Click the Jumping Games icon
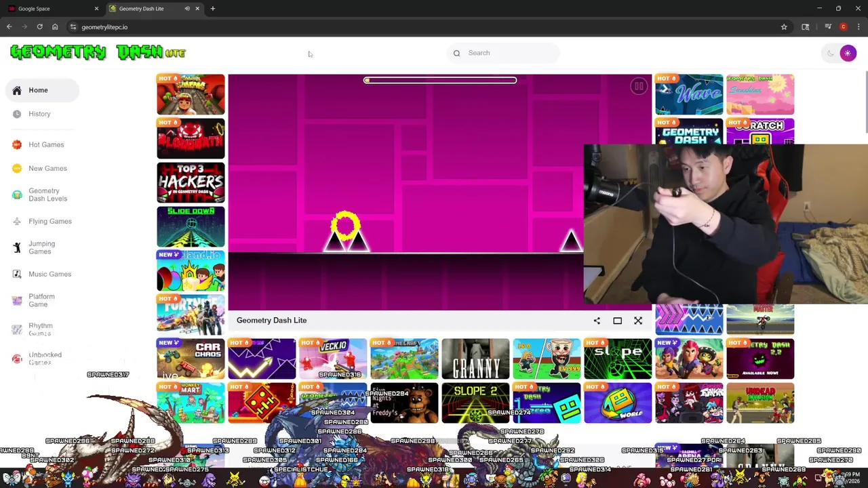This screenshot has width=868, height=488. [x=17, y=247]
